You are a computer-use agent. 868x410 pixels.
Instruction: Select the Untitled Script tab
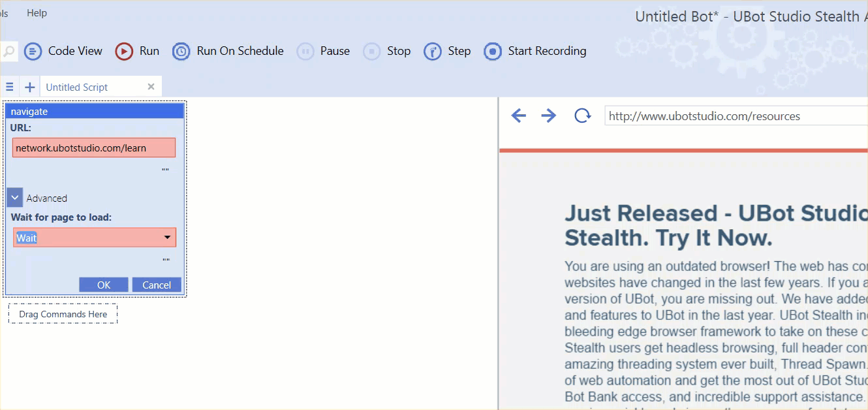click(77, 87)
